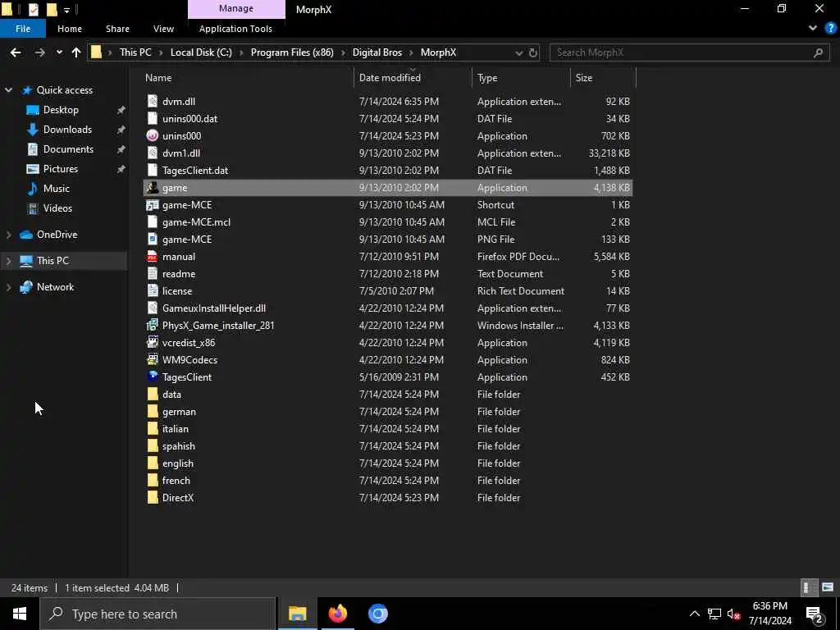840x630 pixels.
Task: Click the WM9Codecs application icon
Action: 153,359
